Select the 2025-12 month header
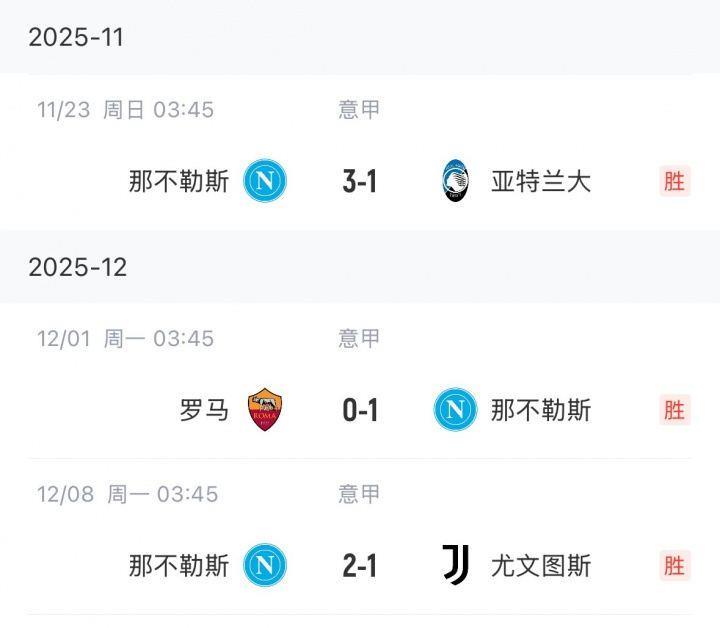The image size is (720, 628). [78, 266]
